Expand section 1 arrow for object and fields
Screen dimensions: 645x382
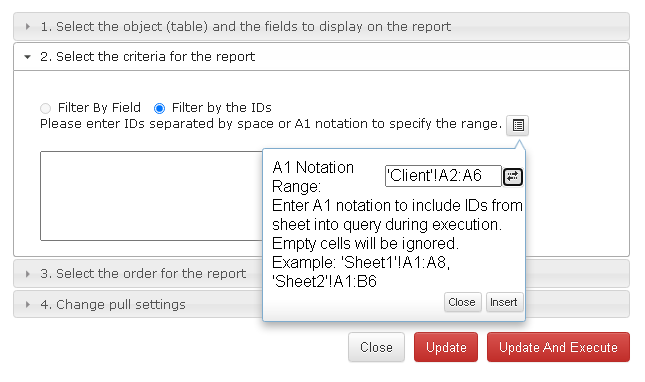coord(28,27)
